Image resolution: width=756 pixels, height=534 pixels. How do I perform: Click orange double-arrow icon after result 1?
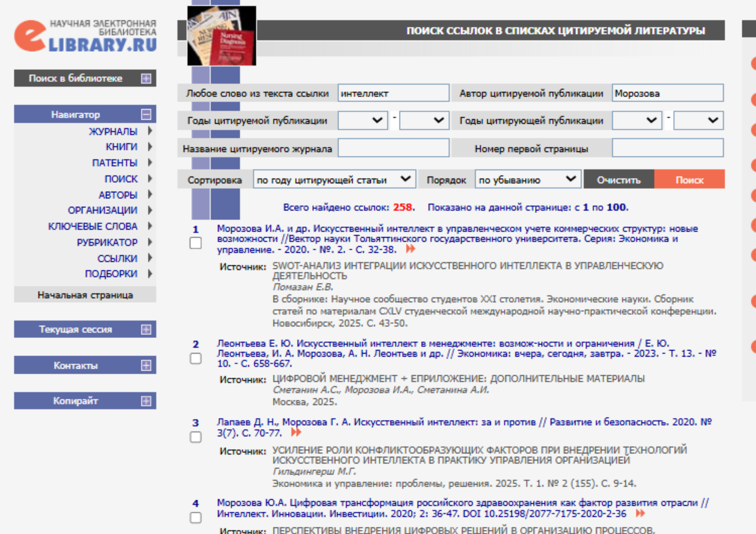coord(411,249)
